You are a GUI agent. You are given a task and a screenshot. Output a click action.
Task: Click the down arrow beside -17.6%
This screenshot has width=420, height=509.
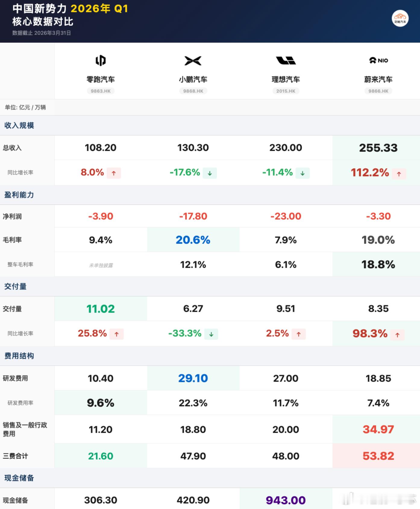pos(210,173)
